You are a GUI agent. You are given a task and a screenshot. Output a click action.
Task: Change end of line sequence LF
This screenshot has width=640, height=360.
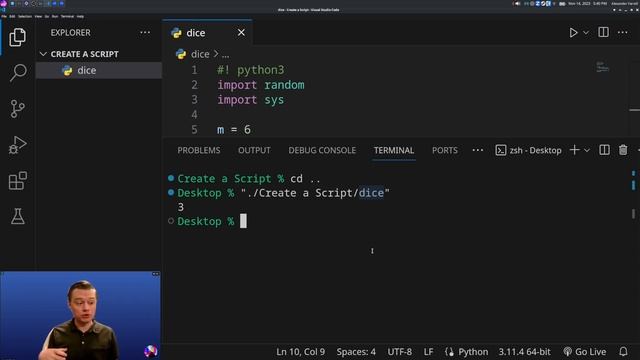click(x=428, y=351)
